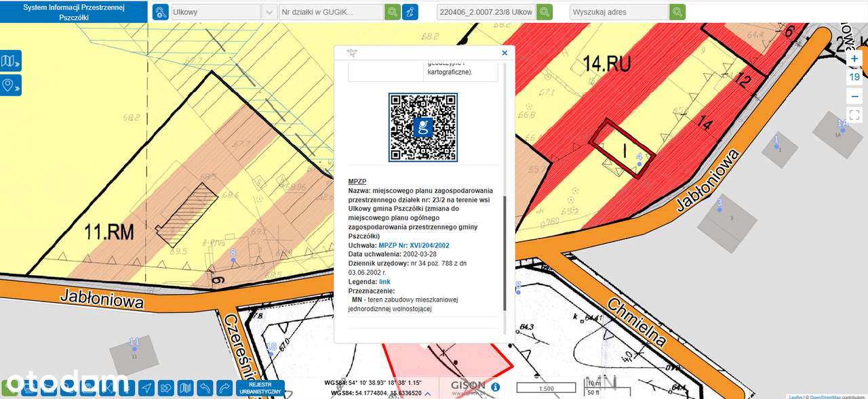Click the blue locate-on-map tool icon

(x=410, y=12)
